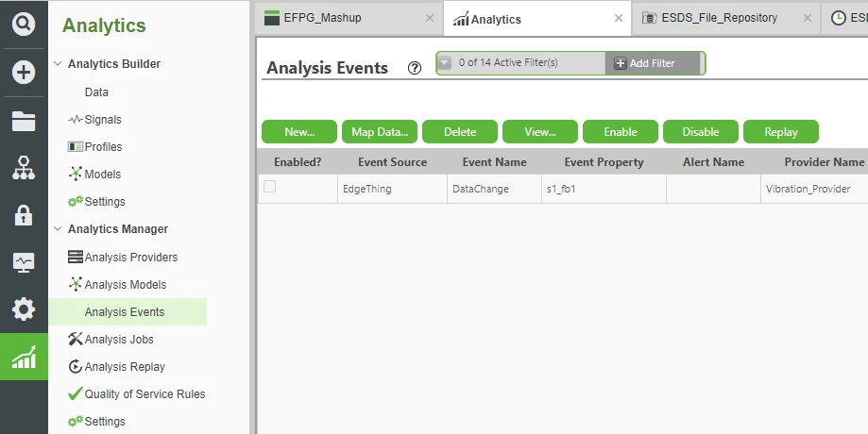Close the Analytics tab
This screenshot has height=434, width=868.
point(619,18)
